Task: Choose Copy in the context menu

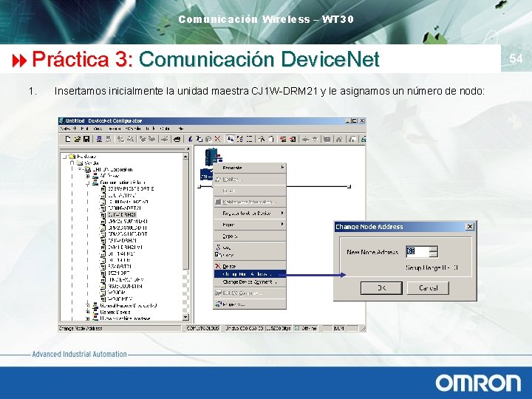Action: [250, 254]
